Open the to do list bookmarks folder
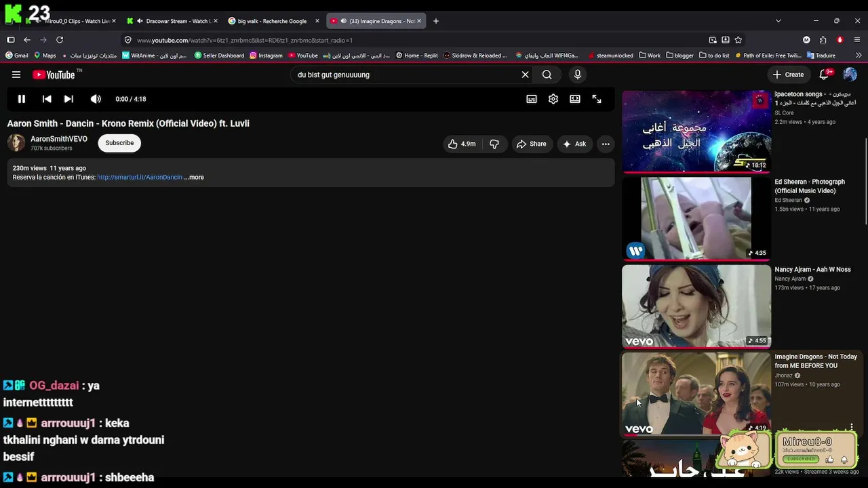 [x=714, y=56]
